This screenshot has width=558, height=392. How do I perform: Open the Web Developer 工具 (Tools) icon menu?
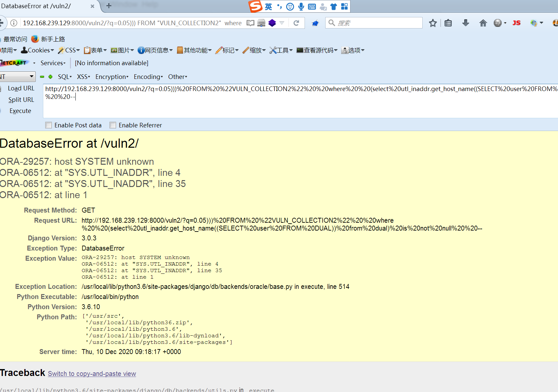(280, 50)
